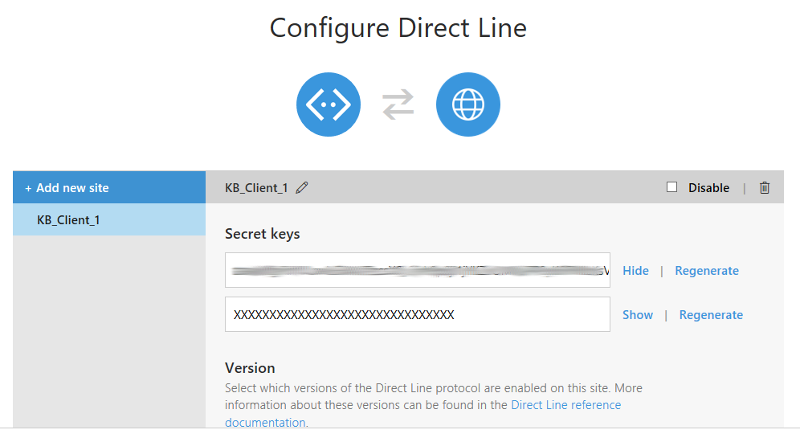Click the Configure Direct Line heading
This screenshot has width=800, height=434.
pyautogui.click(x=398, y=28)
